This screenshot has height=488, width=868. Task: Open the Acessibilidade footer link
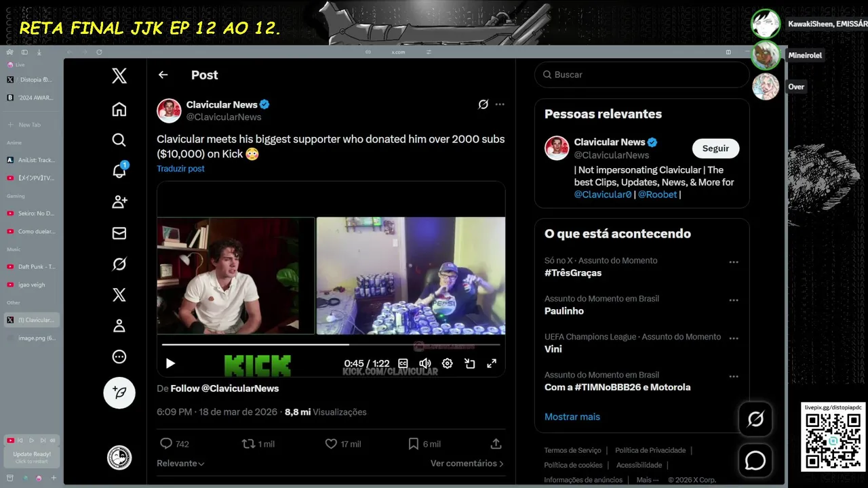click(x=639, y=465)
